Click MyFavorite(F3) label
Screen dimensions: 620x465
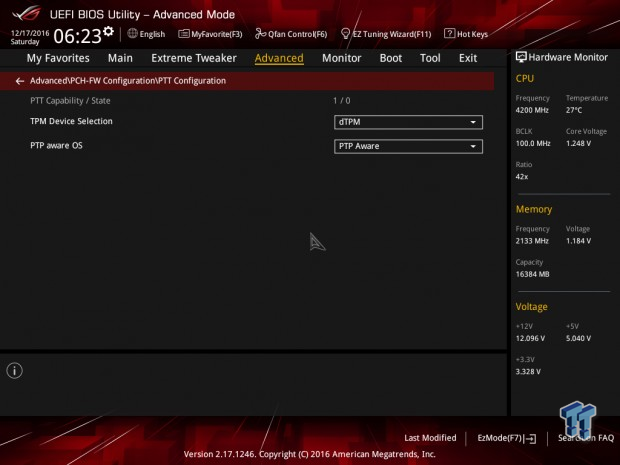217,34
